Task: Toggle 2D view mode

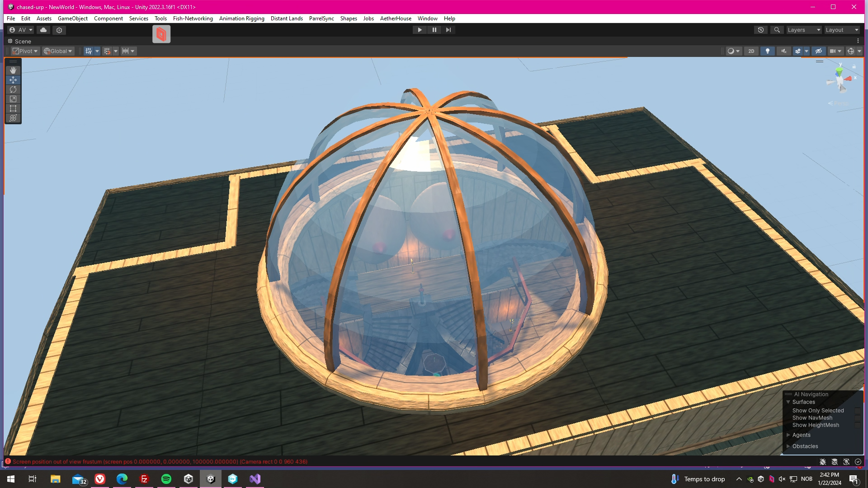Action: pyautogui.click(x=751, y=51)
